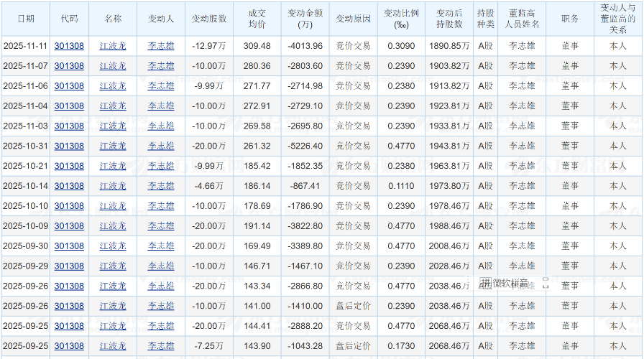
Task: Select the share change cell -12.97万
Action: coord(209,46)
